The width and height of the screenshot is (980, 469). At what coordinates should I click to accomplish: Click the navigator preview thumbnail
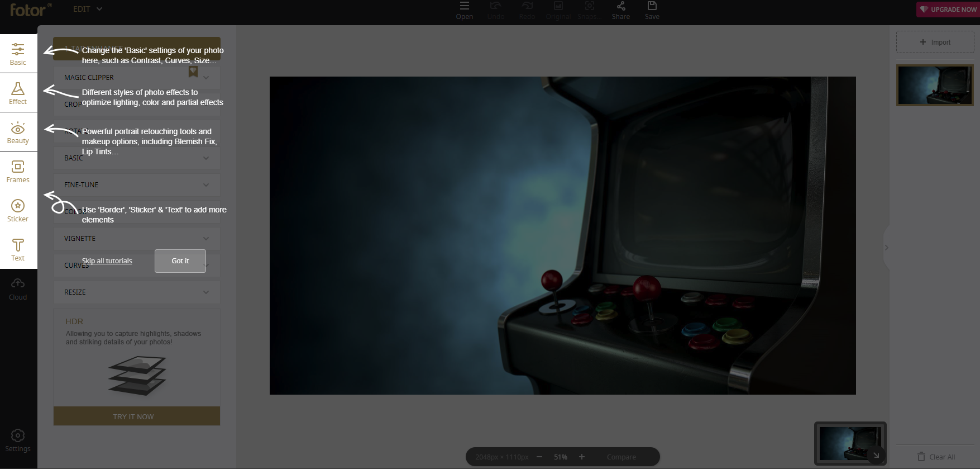[x=850, y=443]
